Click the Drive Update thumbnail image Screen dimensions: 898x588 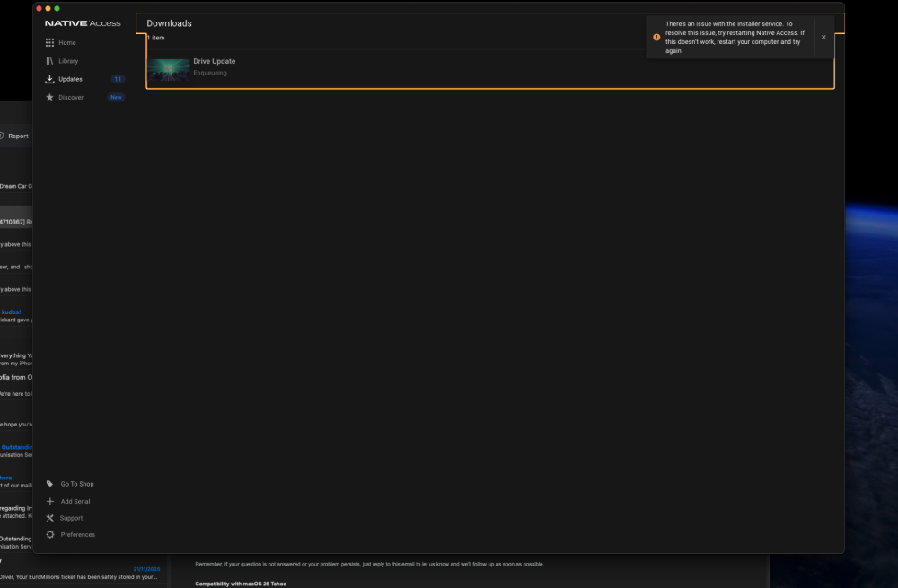coord(169,69)
